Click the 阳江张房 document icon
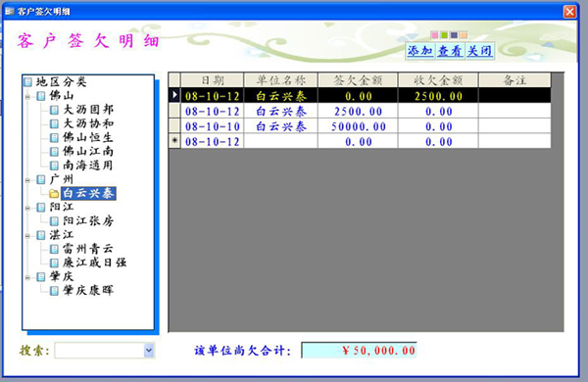 pos(54,221)
